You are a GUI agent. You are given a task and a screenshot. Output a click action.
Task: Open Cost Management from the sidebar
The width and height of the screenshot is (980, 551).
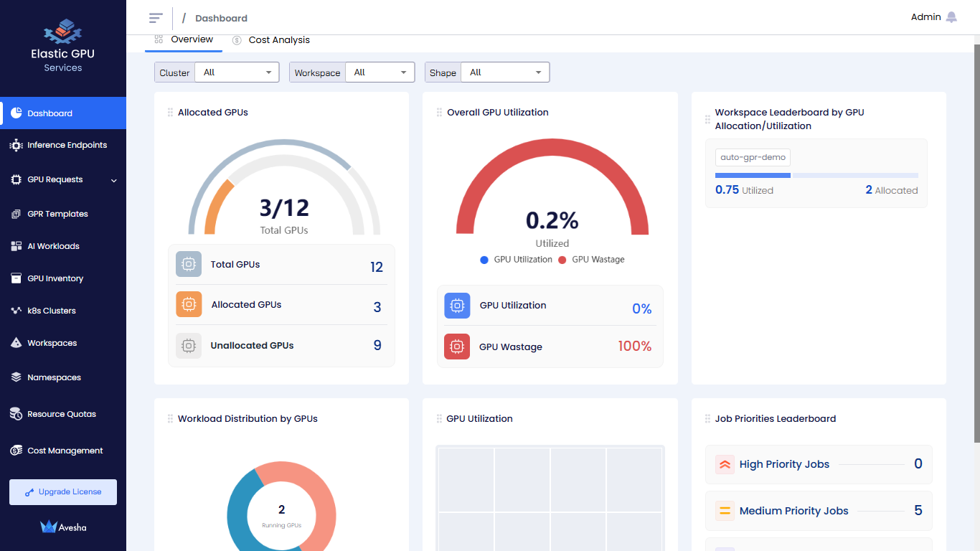pyautogui.click(x=63, y=451)
